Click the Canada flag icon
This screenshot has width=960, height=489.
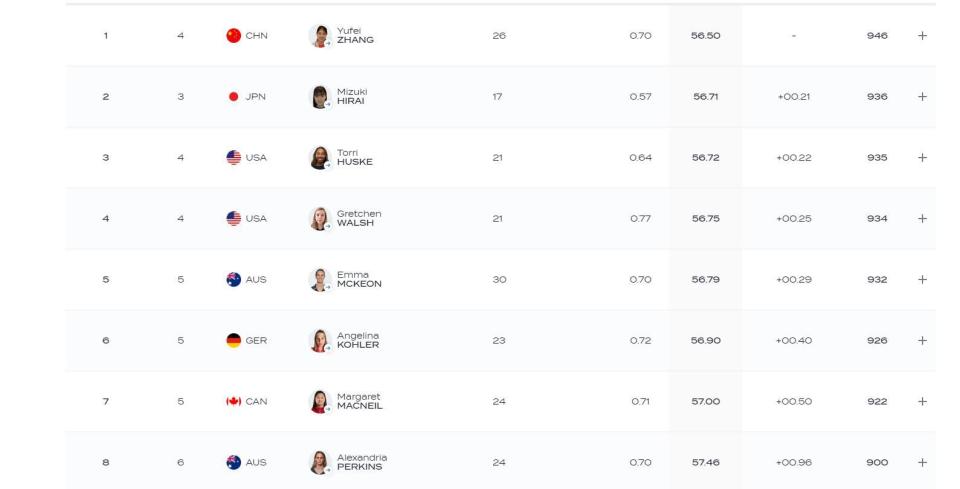tap(233, 401)
